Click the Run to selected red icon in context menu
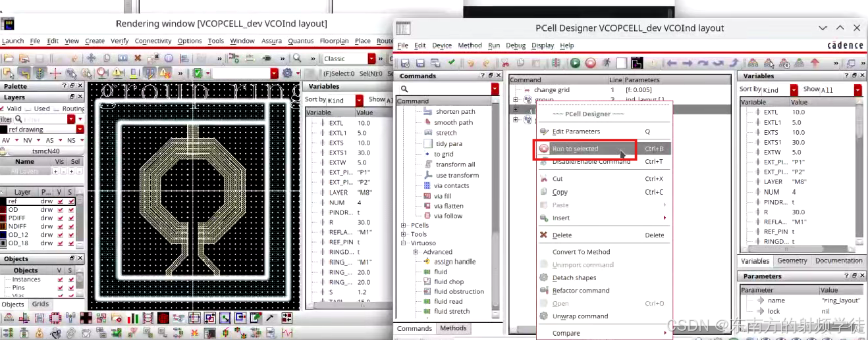This screenshot has height=340, width=868. pos(543,149)
